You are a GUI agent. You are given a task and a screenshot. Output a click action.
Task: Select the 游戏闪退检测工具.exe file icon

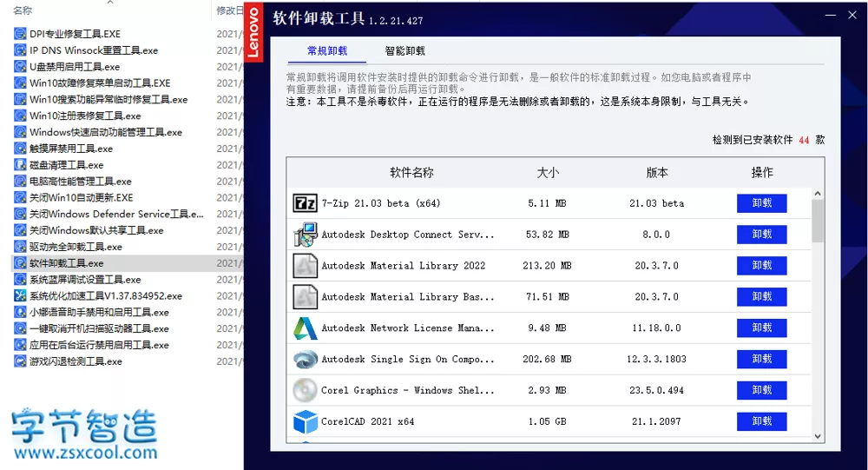tap(20, 361)
